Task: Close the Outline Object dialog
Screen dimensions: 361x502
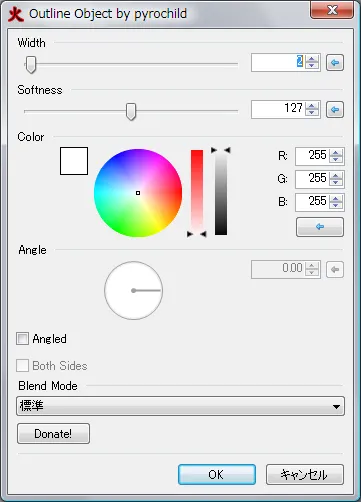Action: point(332,10)
